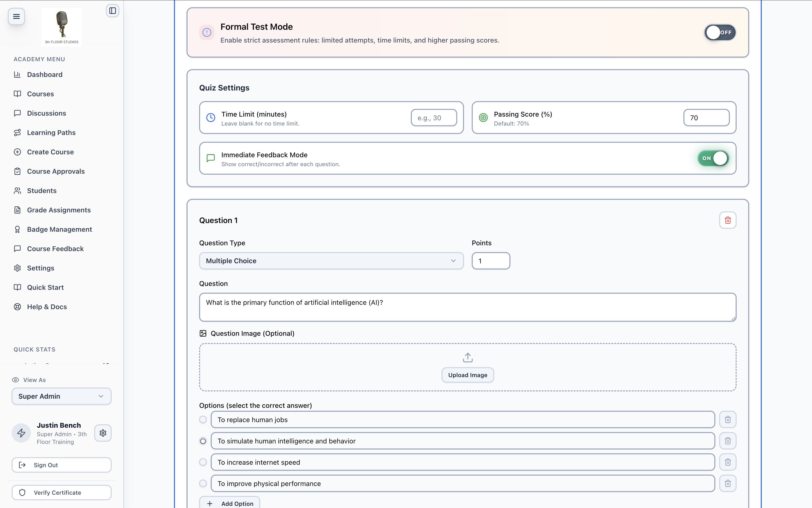Click the microphone studio logo
This screenshot has width=812, height=508.
[62, 27]
